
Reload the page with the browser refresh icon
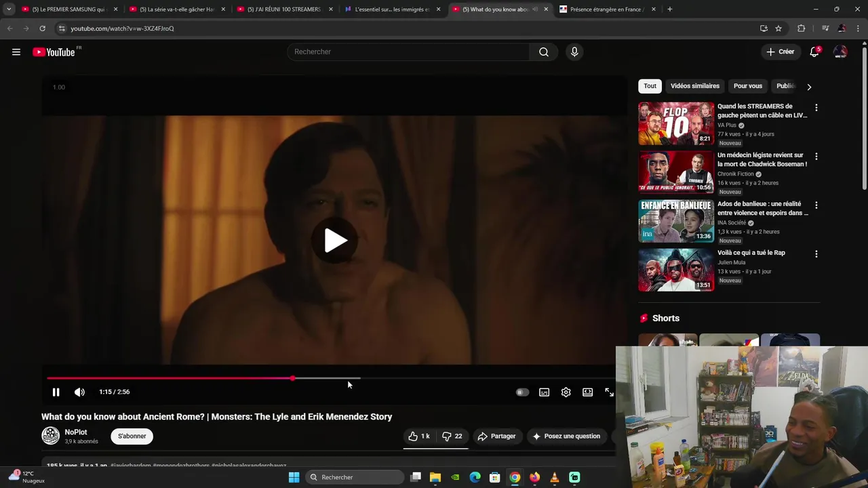[42, 28]
